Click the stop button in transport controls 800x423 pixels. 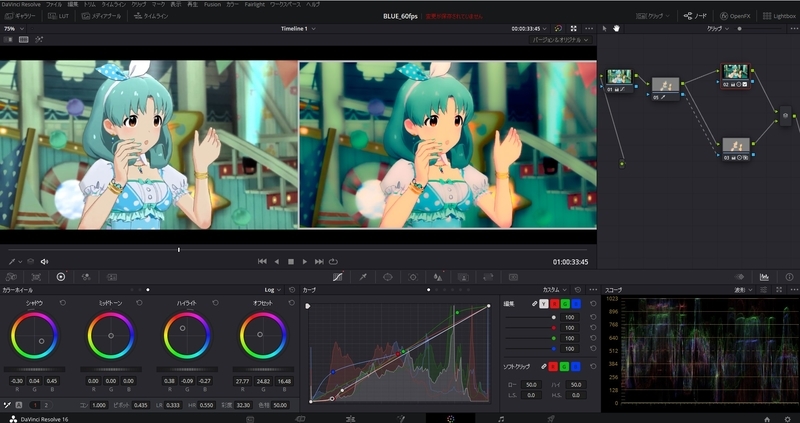[291, 262]
